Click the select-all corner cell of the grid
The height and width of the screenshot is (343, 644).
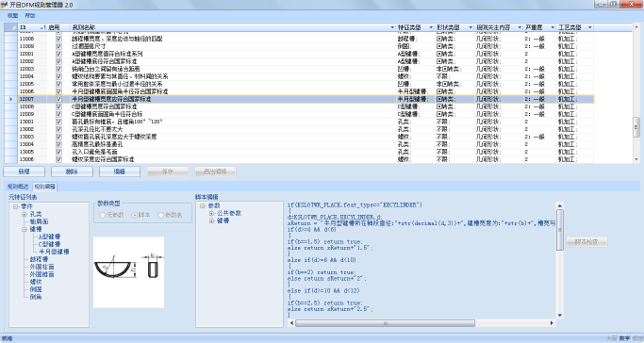click(10, 27)
